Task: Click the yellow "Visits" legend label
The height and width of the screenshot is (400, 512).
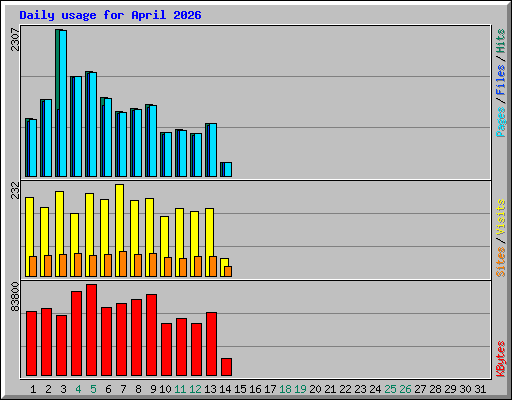Action: [x=500, y=218]
